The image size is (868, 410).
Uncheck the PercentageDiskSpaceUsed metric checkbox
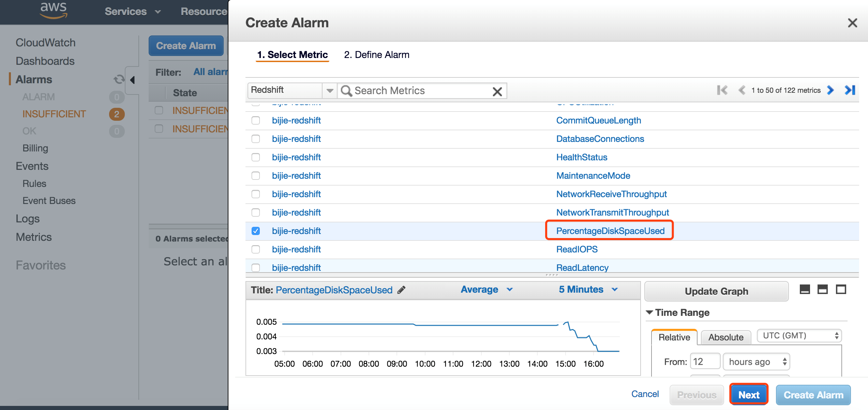(x=256, y=231)
